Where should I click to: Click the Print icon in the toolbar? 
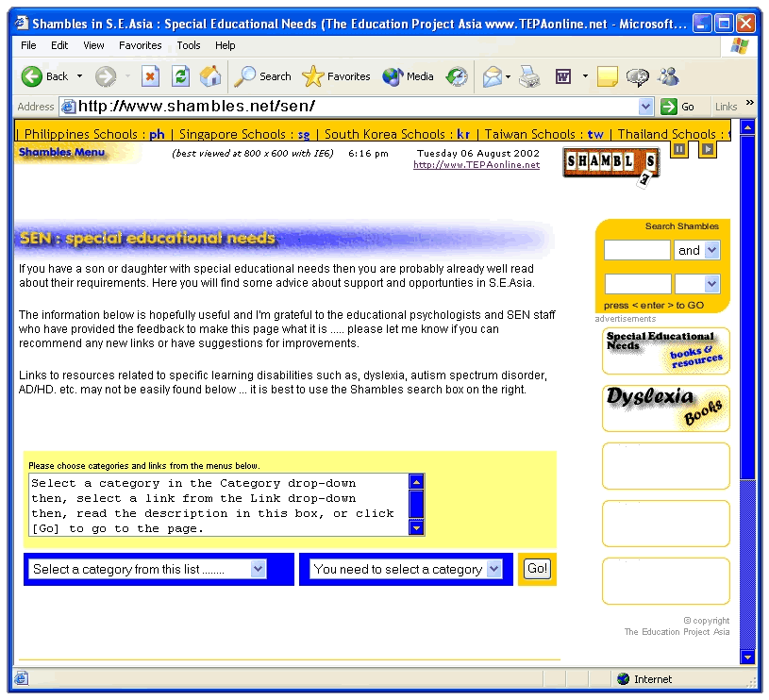coord(528,76)
